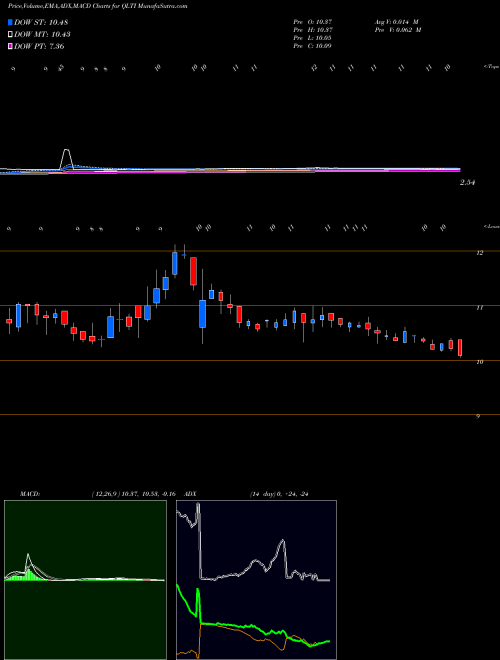500x660 pixels.
Task: Click the 'Pre H: 10.37' value
Action: click(313, 29)
